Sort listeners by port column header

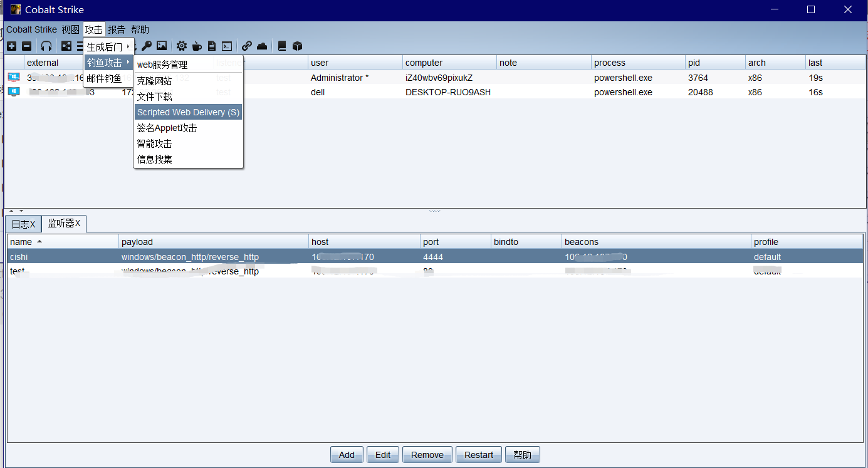tap(456, 242)
